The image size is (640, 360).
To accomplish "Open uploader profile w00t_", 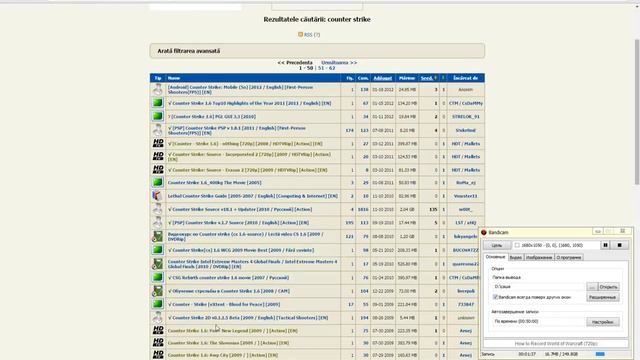I will click(x=465, y=209).
